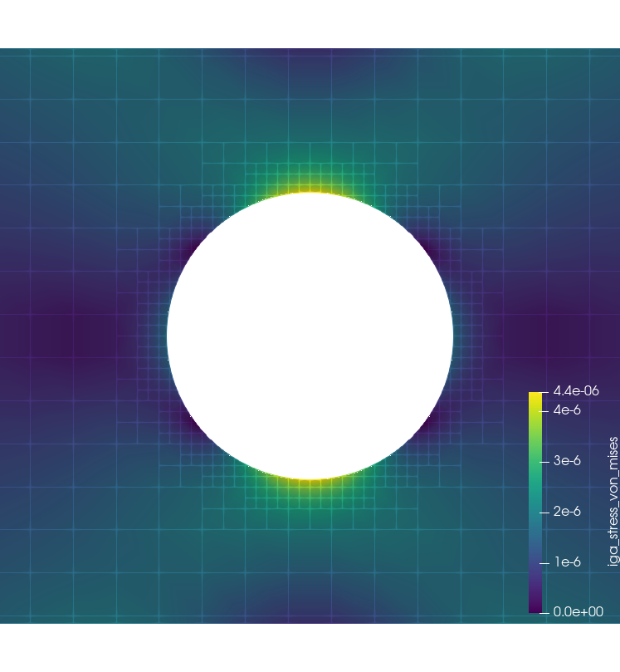Screen dimensions: 620x672
Task: Click the '3e-6' legend tick label
Action: (x=567, y=461)
